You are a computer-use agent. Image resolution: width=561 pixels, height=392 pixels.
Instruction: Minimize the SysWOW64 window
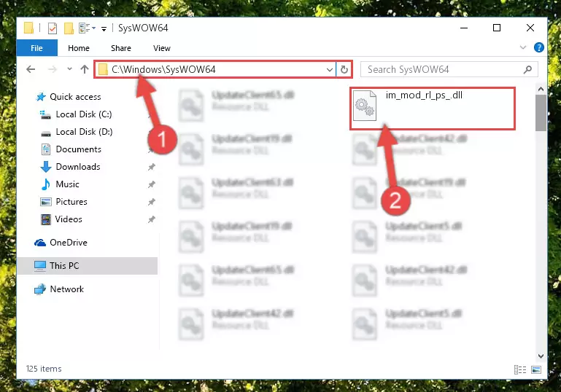tap(464, 28)
